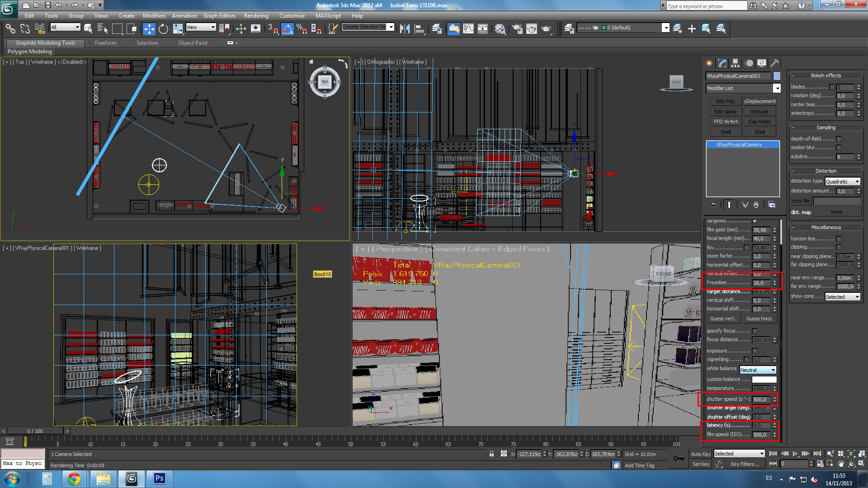Enable the horizon line checkbox
The height and width of the screenshot is (488, 868).
coord(839,239)
